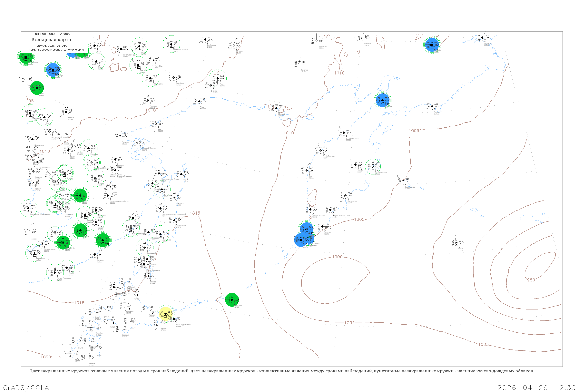This screenshot has width=588, height=392.
Task: Click the 980 isobar label
Action: point(531,280)
